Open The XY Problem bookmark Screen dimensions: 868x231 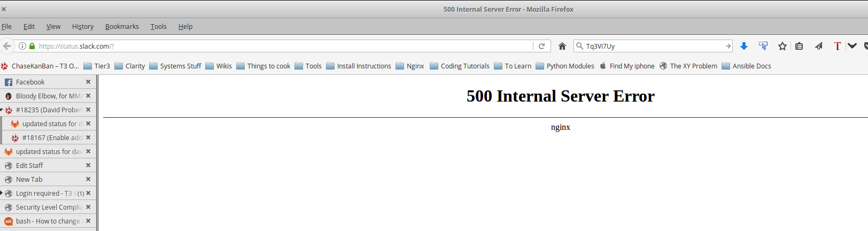click(688, 66)
